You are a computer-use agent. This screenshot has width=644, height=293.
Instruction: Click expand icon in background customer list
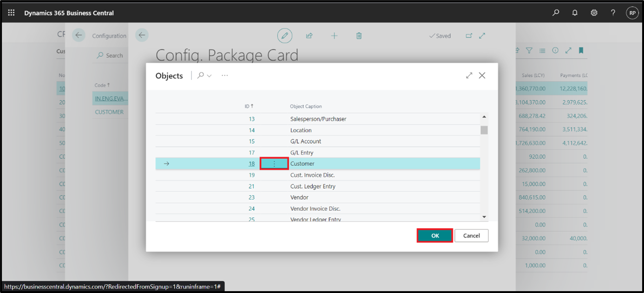point(568,51)
